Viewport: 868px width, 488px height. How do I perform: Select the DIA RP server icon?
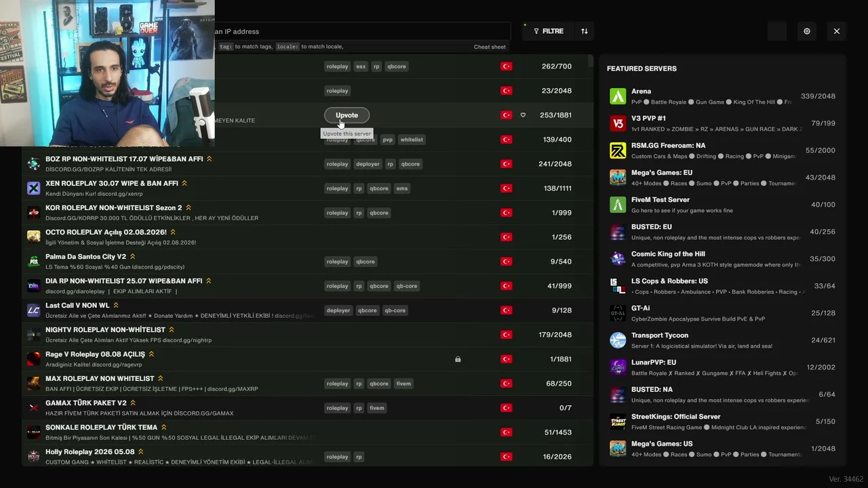[33, 286]
